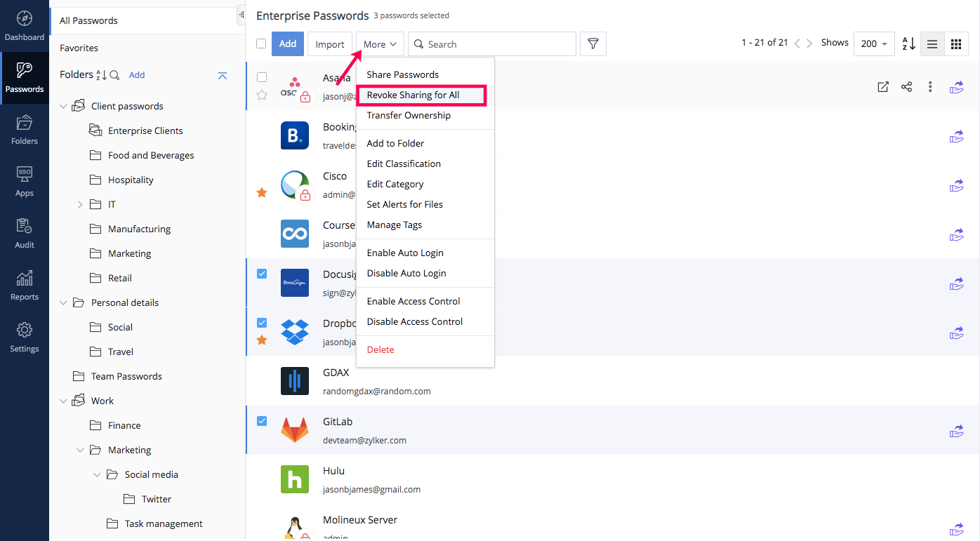
Task: Open Settings from the navigation bar
Action: (x=25, y=338)
